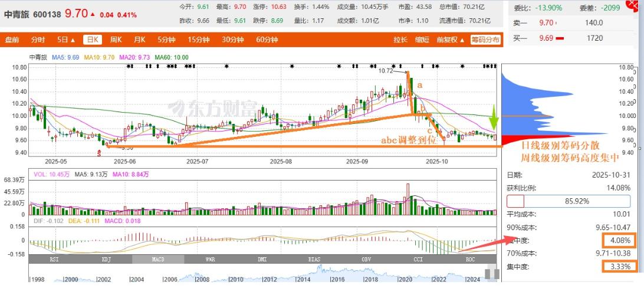
Task: Click the DEA: -0.111 label
Action: pyautogui.click(x=86, y=221)
